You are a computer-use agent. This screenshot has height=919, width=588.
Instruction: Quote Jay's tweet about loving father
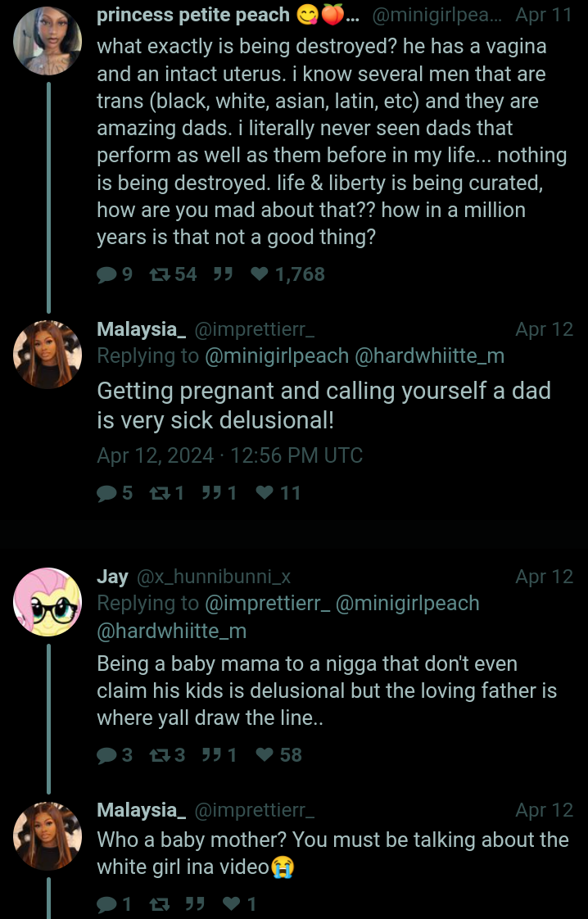[212, 755]
